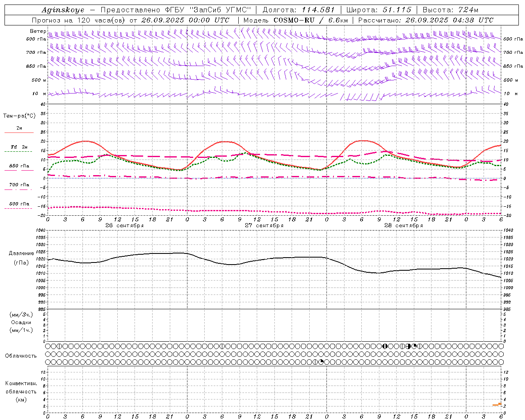Viewport: 525px width, 420px height.
Task: Click the "26 сентября" date label
Action: (x=124, y=226)
